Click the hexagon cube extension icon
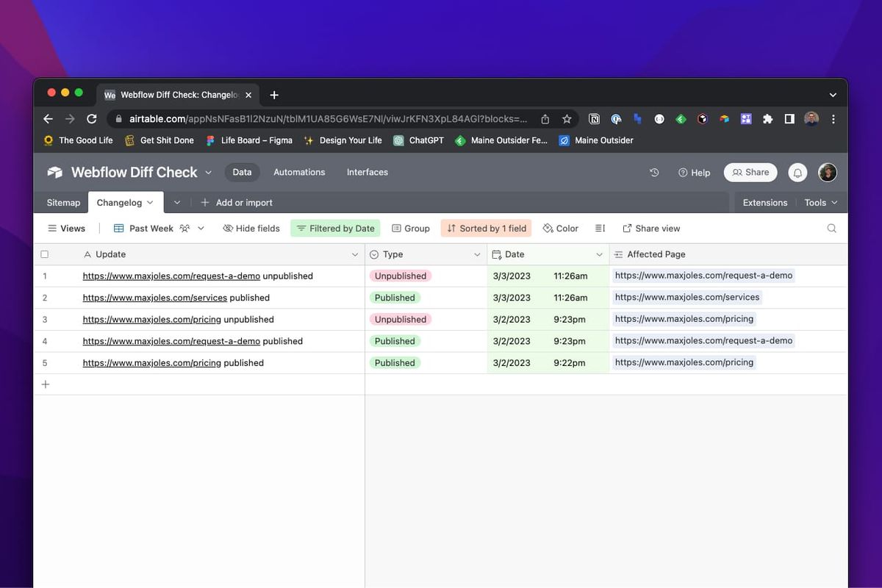 pyautogui.click(x=703, y=119)
